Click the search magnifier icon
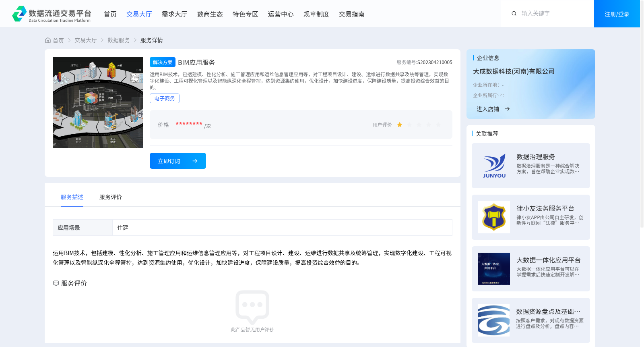Image resolution: width=644 pixels, height=347 pixels. click(514, 14)
